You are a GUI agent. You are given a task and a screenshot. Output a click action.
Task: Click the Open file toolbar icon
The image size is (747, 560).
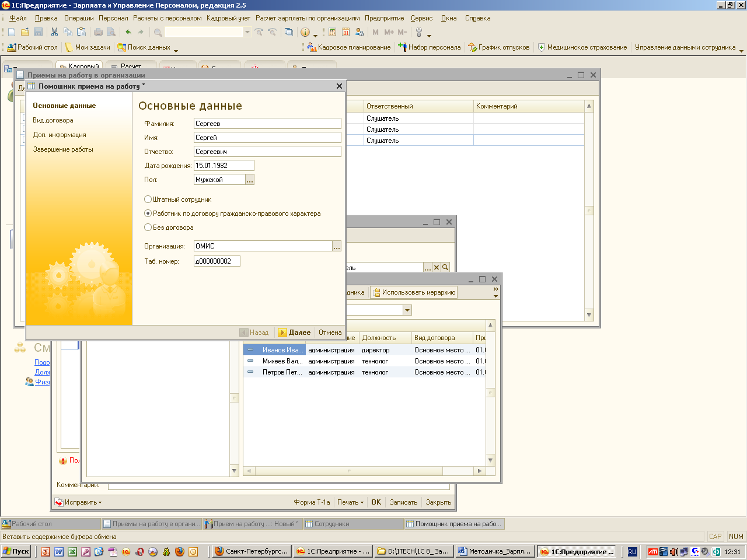[x=25, y=32]
